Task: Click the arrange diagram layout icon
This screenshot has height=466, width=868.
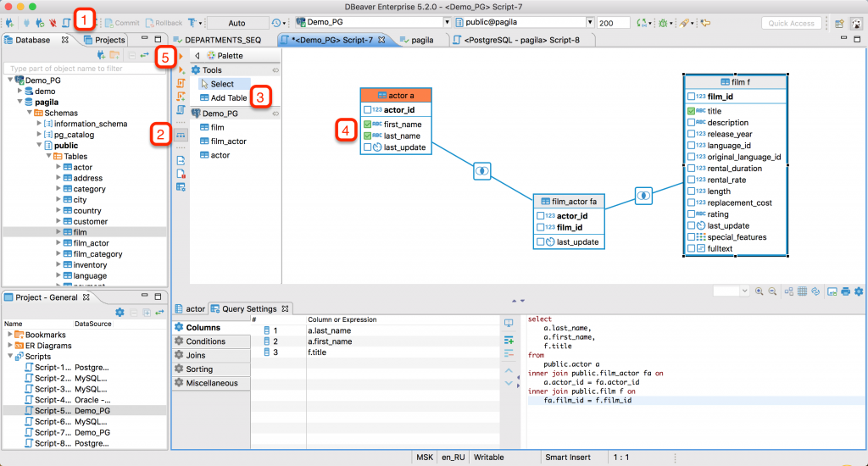Action: [789, 291]
